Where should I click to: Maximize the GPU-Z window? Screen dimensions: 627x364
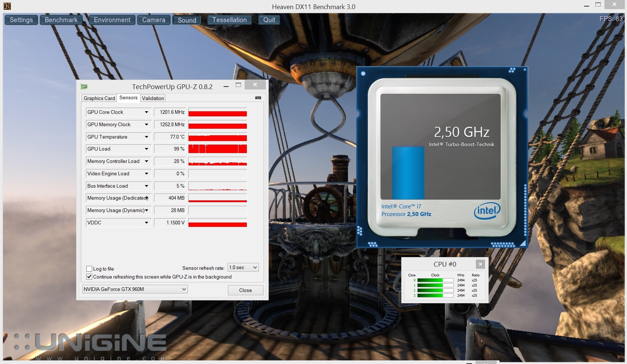[x=238, y=85]
